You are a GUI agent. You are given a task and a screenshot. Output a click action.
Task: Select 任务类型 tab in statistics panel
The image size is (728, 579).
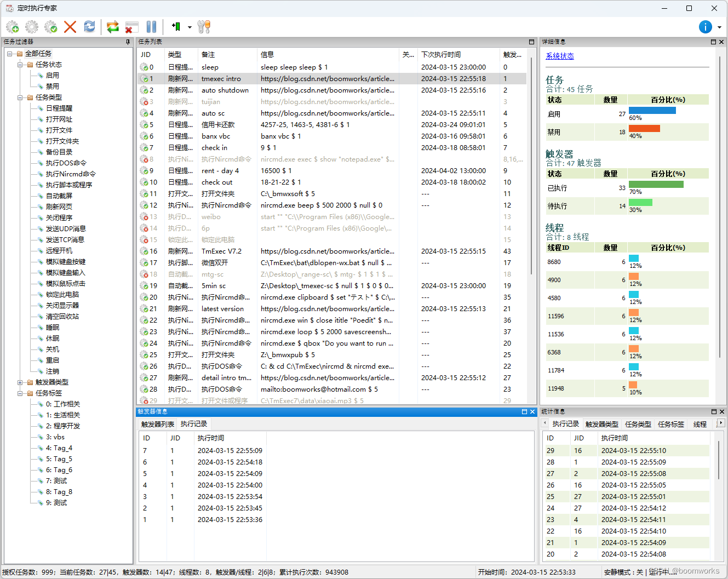pyautogui.click(x=638, y=425)
